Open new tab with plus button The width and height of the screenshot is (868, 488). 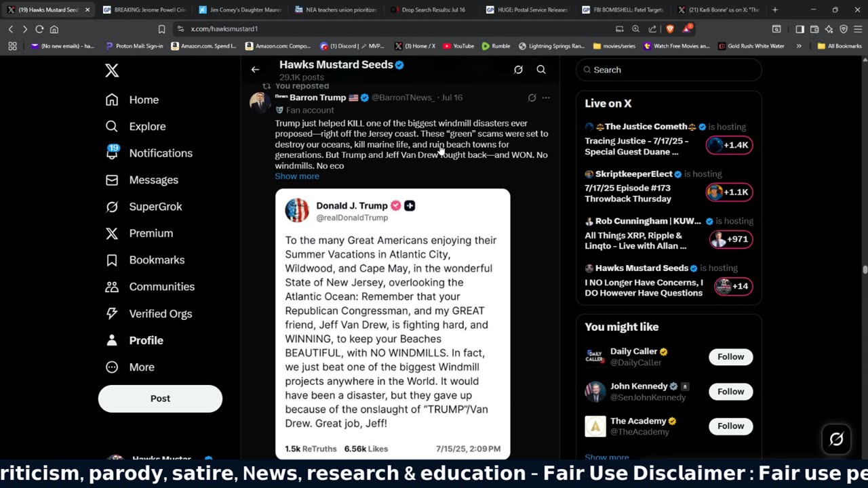coord(775,10)
